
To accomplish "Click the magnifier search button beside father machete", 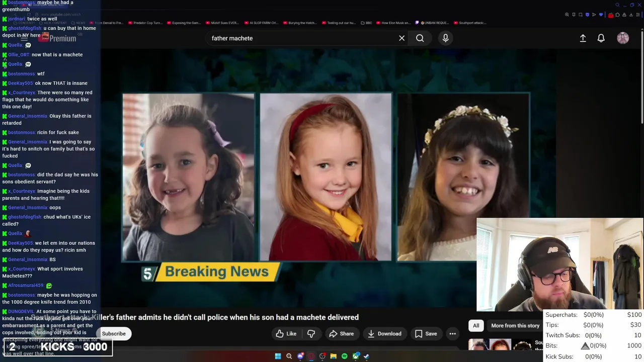I will (420, 38).
